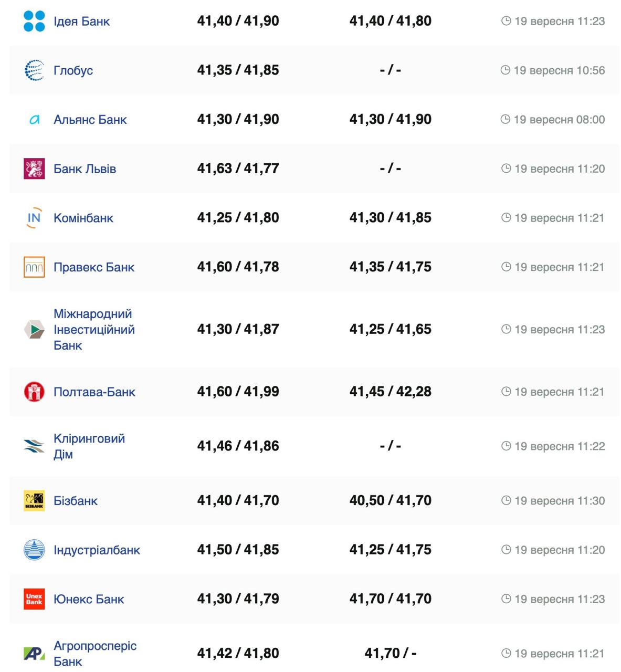The width and height of the screenshot is (621, 672).
Task: Click the Банк Львів 41,63 / 41,77 rate
Action: [238, 169]
